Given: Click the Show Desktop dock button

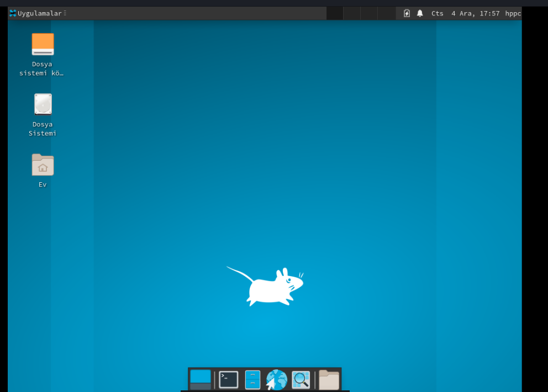Looking at the screenshot, I should 201,379.
